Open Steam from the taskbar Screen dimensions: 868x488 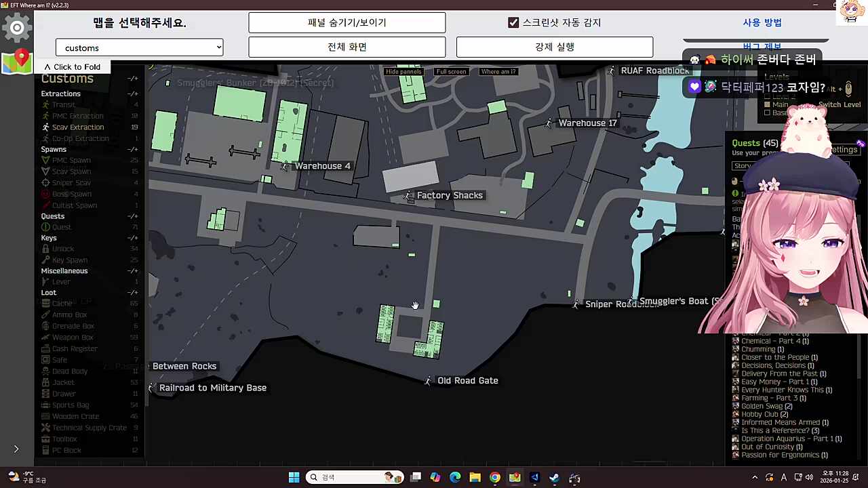(x=554, y=478)
